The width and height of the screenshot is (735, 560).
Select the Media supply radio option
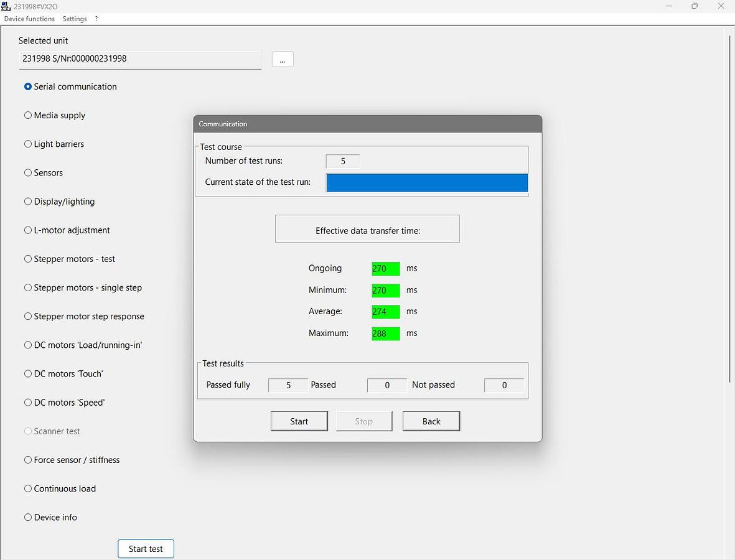click(x=28, y=115)
